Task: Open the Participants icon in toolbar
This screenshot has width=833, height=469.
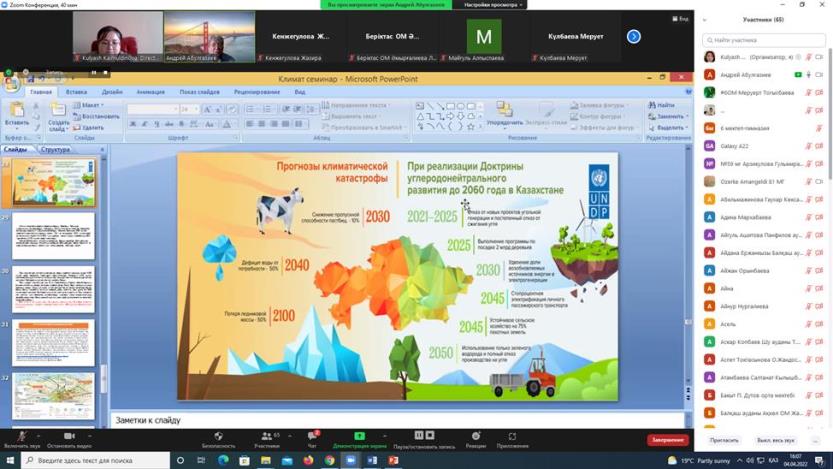Action: click(x=266, y=437)
